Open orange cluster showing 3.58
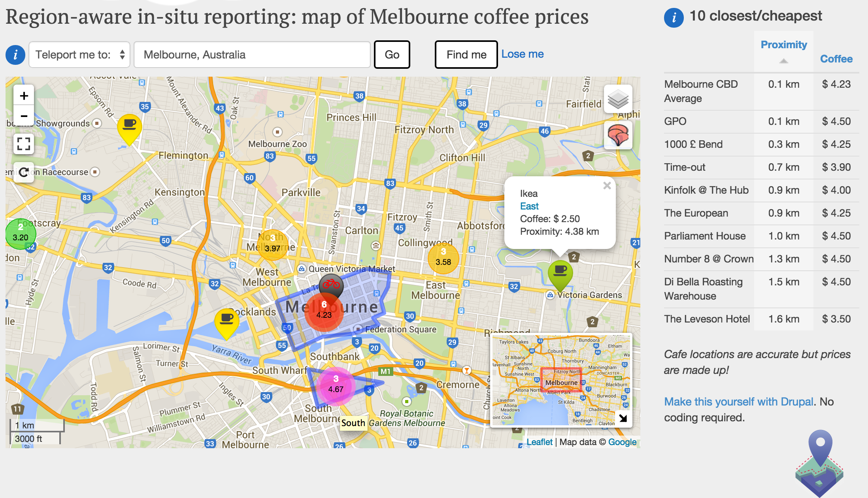Image resolution: width=868 pixels, height=498 pixels. click(443, 259)
